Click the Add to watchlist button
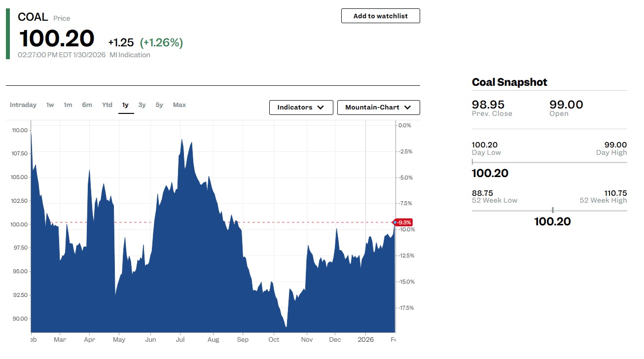 click(380, 16)
